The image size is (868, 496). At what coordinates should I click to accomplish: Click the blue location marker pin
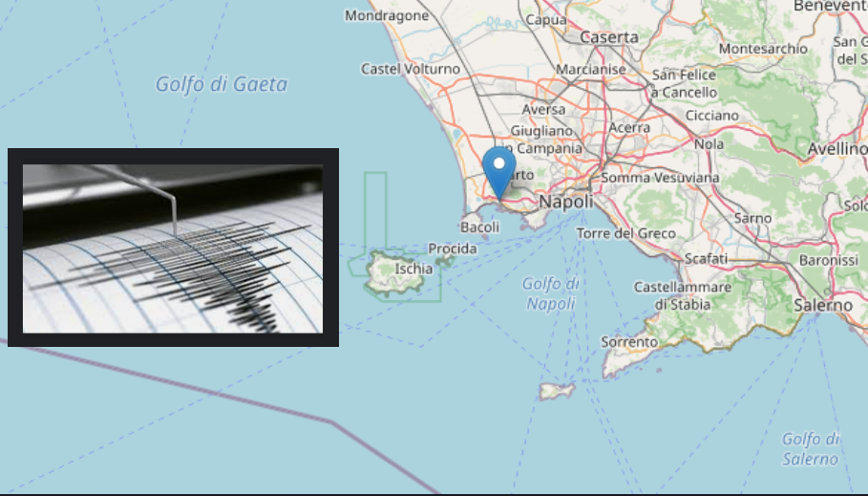498,172
